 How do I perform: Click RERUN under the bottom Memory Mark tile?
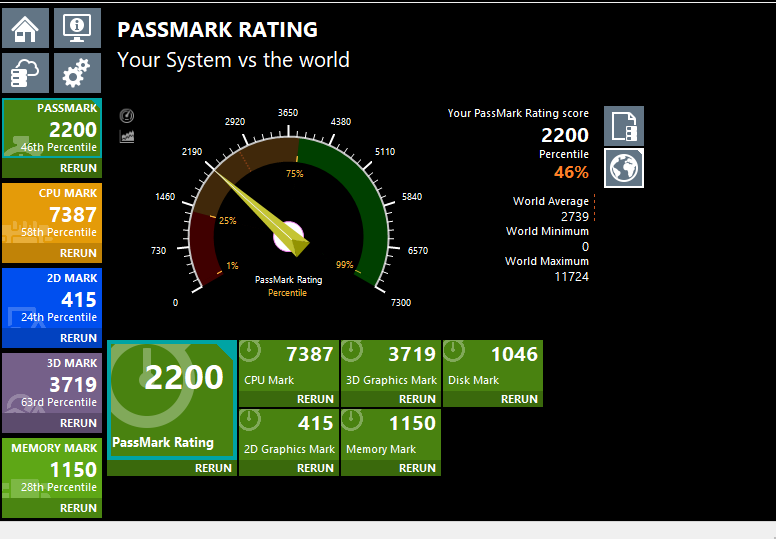coord(417,468)
